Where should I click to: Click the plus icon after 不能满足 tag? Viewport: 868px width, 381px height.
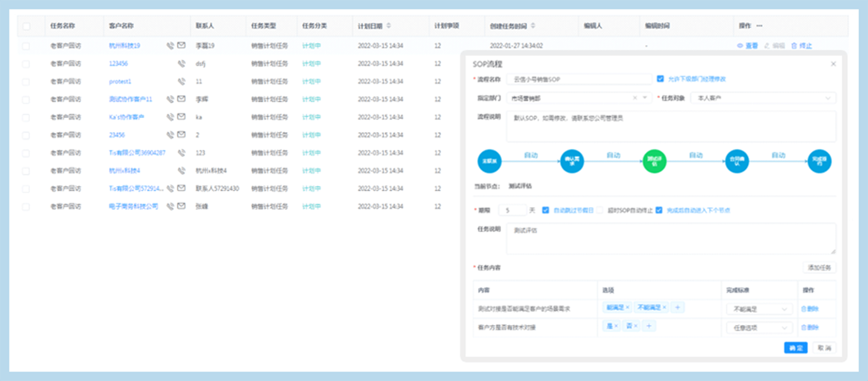point(677,307)
